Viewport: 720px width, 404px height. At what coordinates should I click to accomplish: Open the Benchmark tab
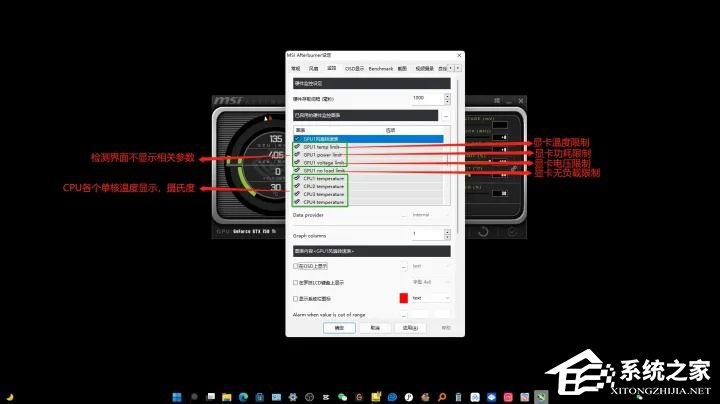[381, 68]
